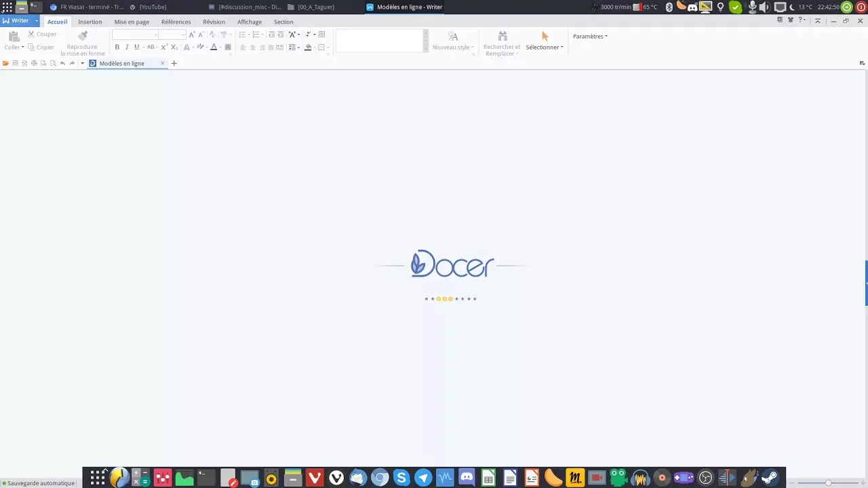
Task: Toggle subscript X₂ formatting
Action: pyautogui.click(x=174, y=47)
